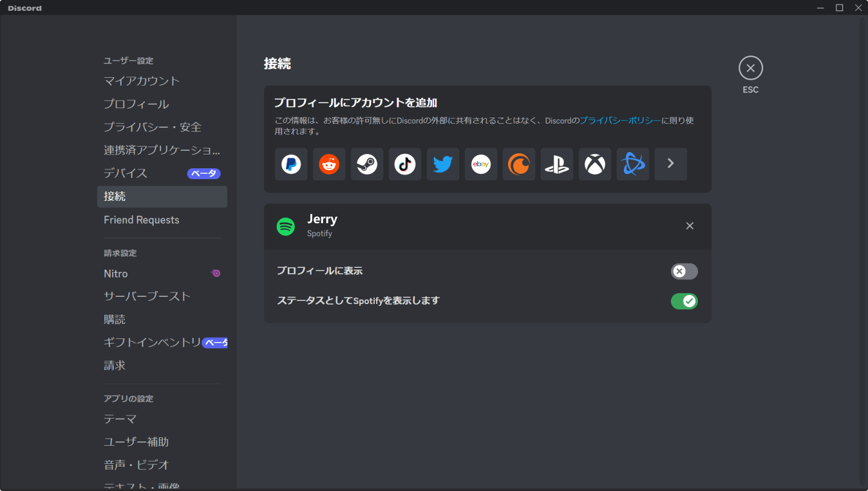Image resolution: width=868 pixels, height=491 pixels.
Task: Show more account connection options
Action: tap(671, 164)
